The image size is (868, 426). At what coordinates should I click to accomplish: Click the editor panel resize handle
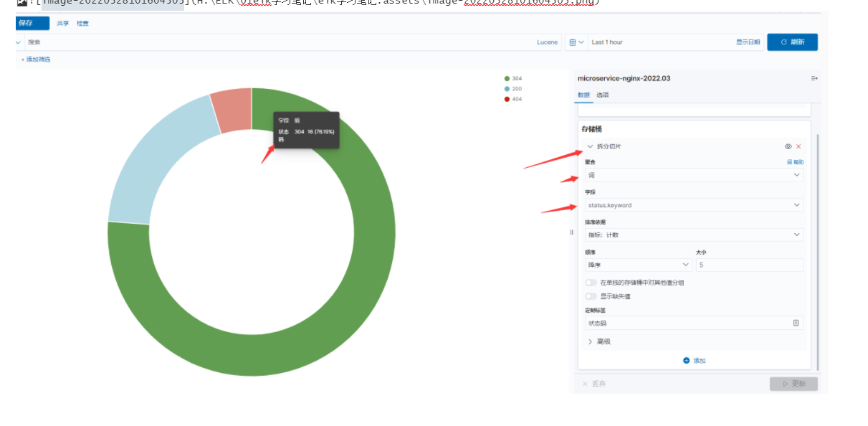(x=572, y=232)
